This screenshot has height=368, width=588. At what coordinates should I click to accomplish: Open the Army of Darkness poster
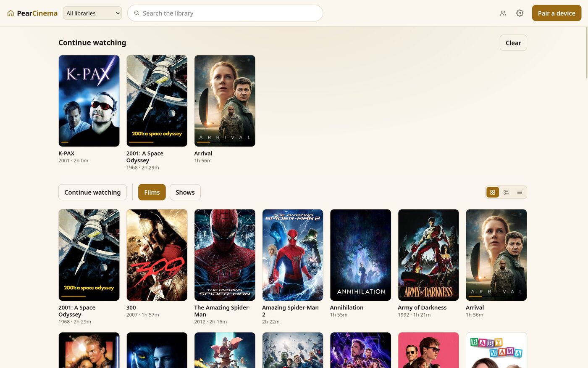click(x=428, y=255)
